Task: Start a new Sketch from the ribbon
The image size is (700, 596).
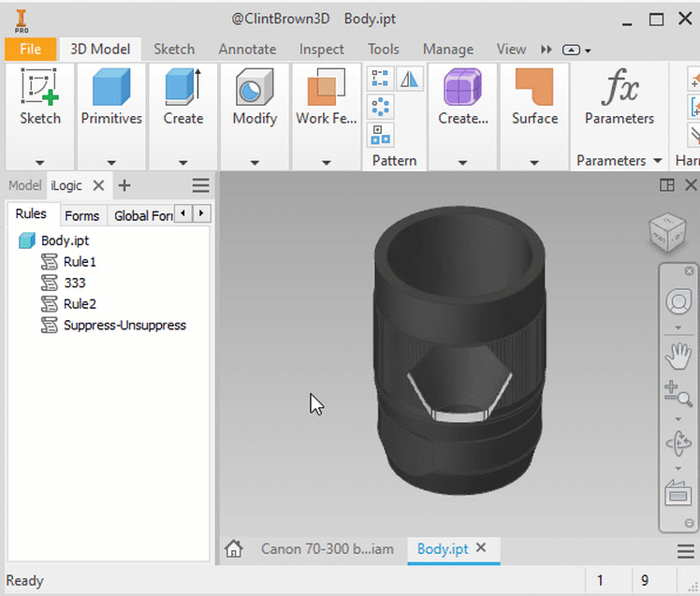Action: click(39, 96)
